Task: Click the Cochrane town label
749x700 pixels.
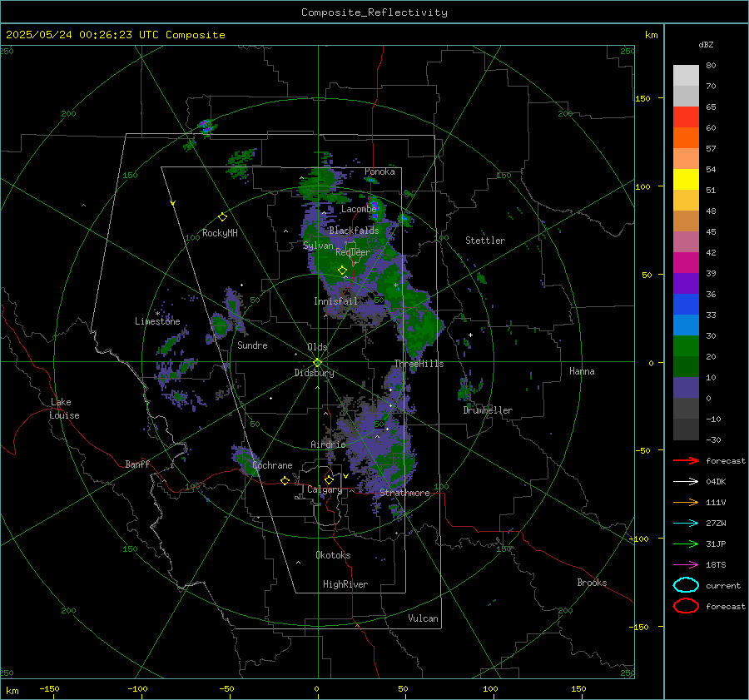Action: point(272,465)
